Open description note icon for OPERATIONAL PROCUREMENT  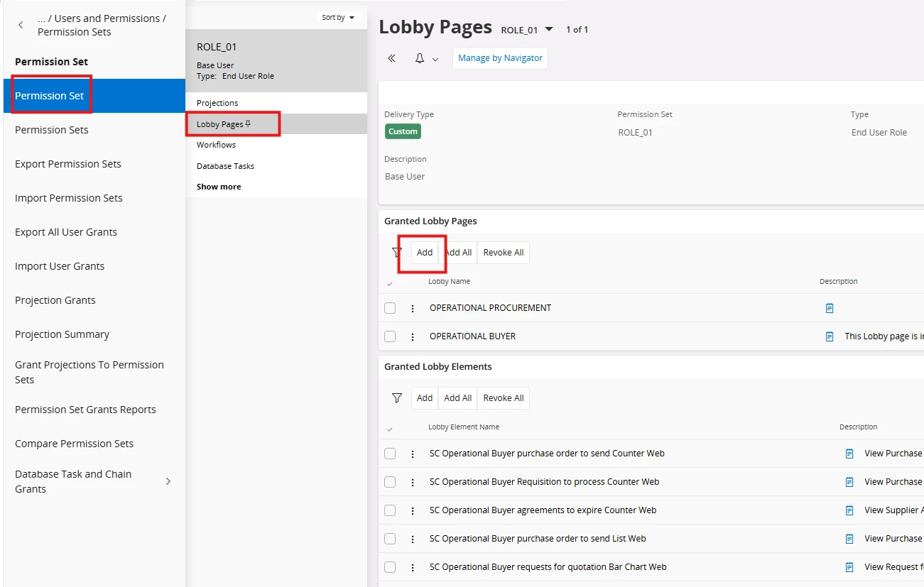point(830,308)
